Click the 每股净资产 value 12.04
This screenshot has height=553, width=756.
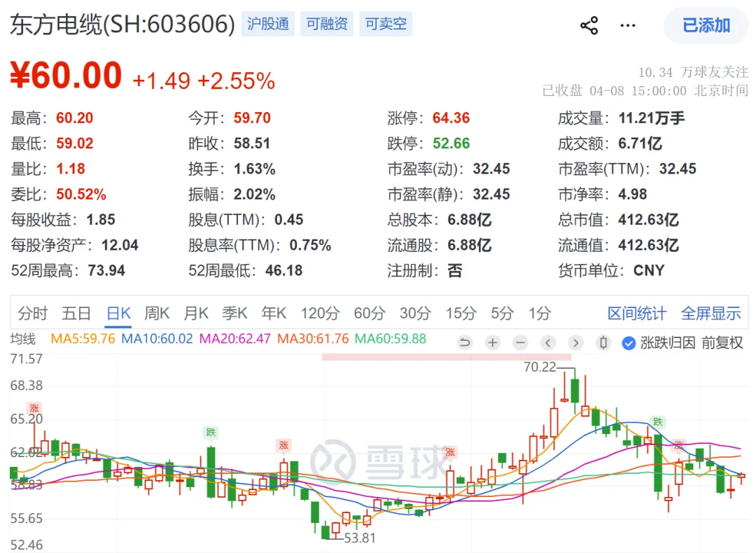point(120,246)
